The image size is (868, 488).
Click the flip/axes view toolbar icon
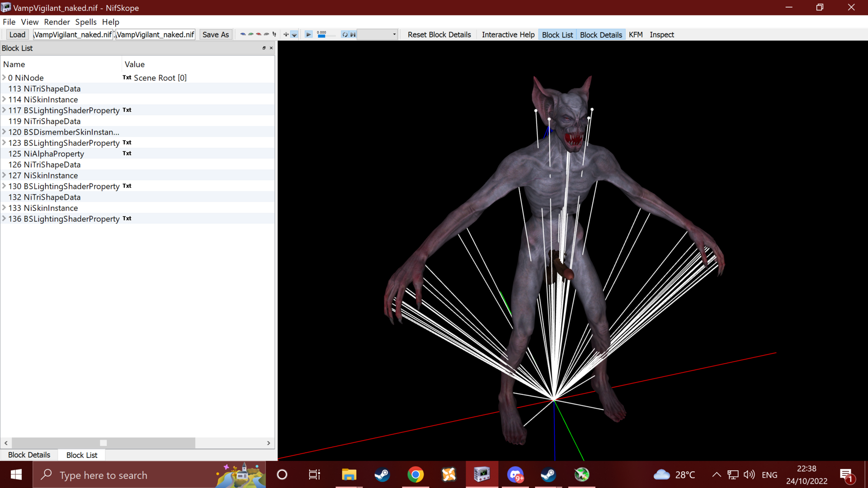click(286, 34)
